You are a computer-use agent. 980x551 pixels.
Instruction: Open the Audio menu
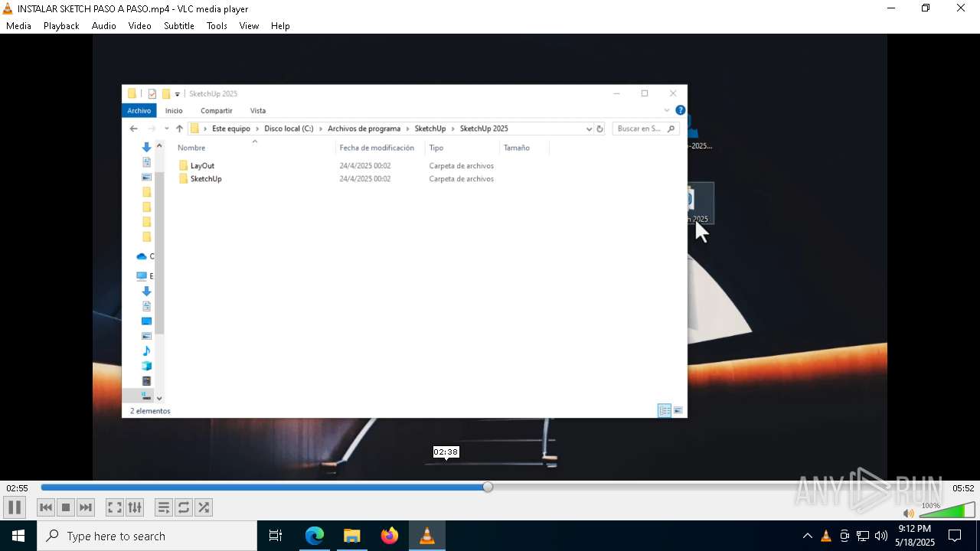coord(103,25)
